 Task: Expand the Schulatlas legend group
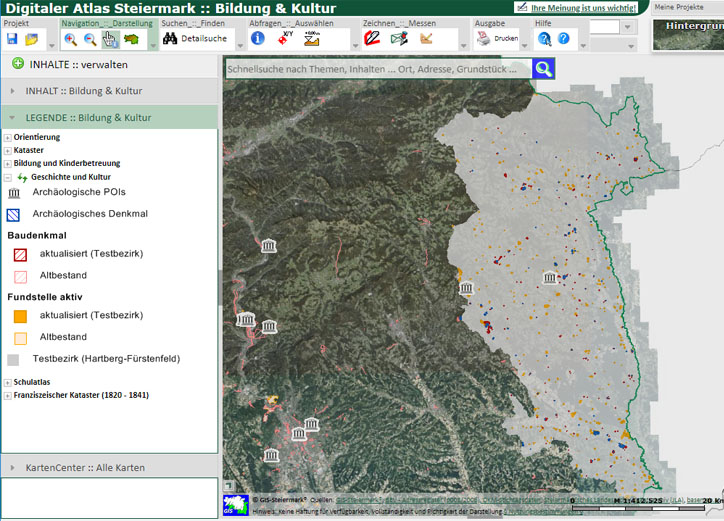click(x=8, y=382)
